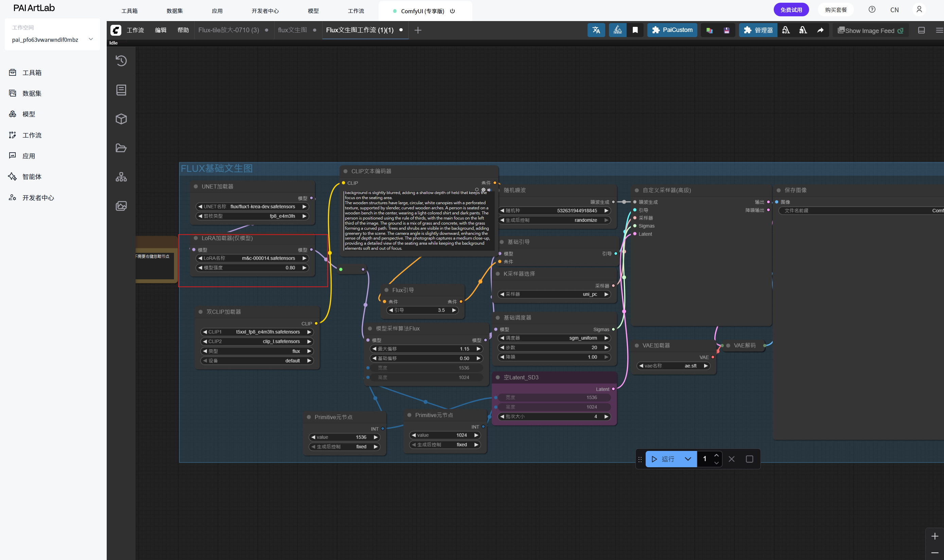
Task: Open the image gallery sidebar icon
Action: 121,206
